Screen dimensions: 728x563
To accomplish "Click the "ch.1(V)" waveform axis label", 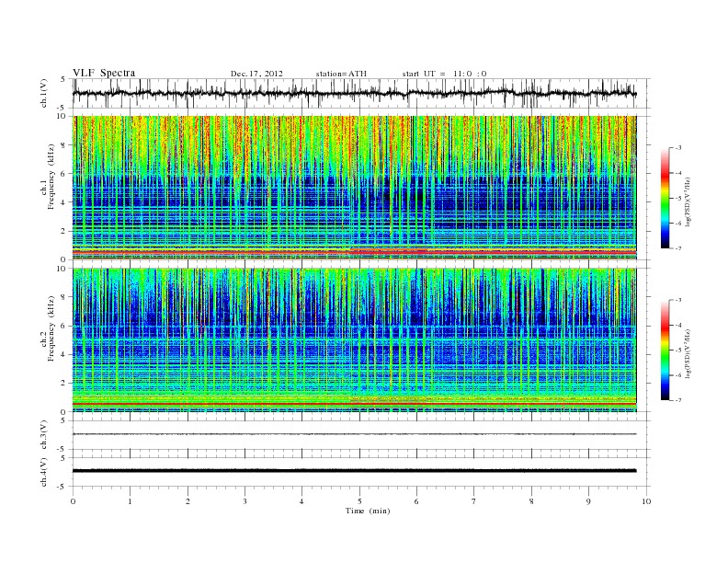I will 43,93.
